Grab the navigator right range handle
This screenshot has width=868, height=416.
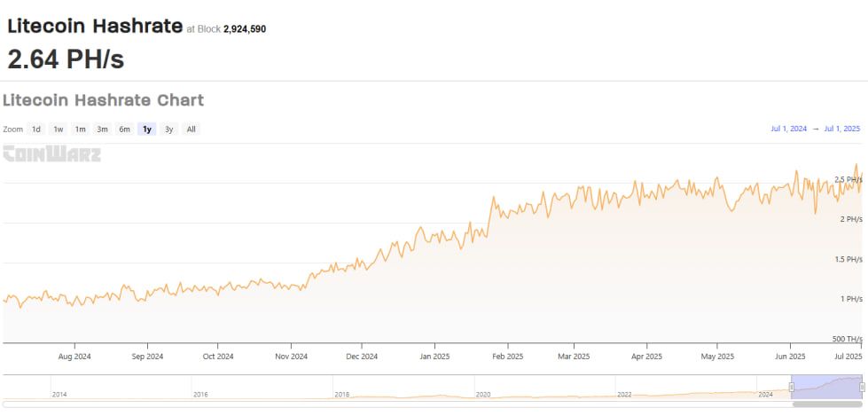861,386
